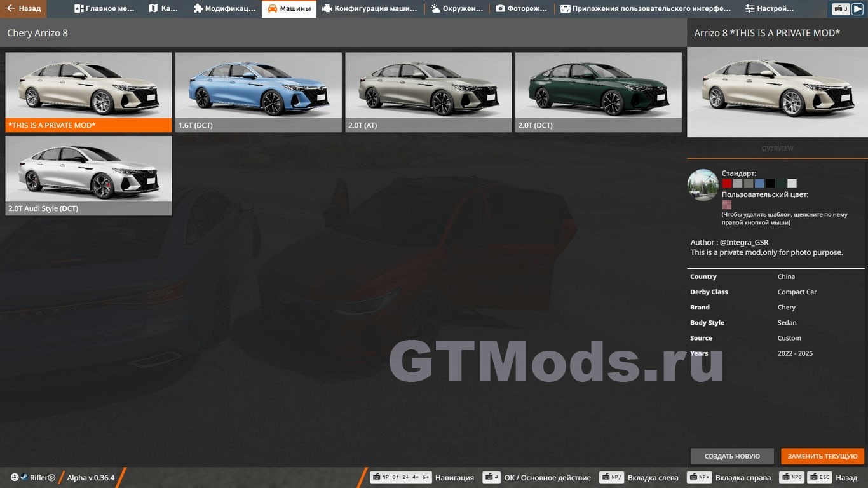Click the Rifler account name
Viewport: 868px width, 488px height.
pos(38,477)
